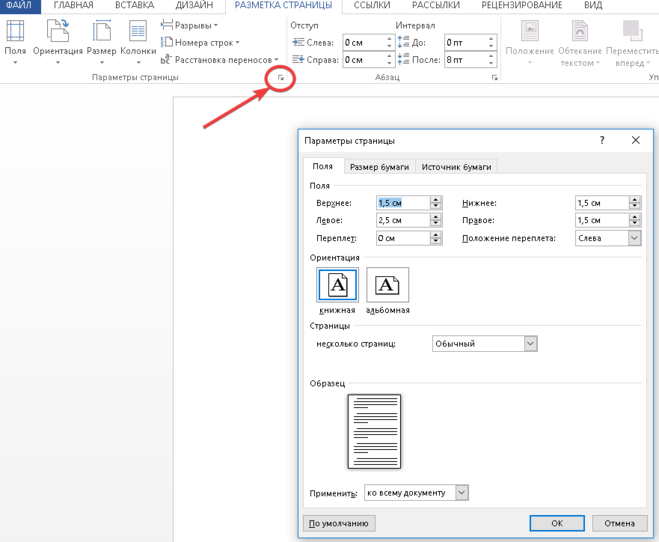Click the dialog help question mark

pyautogui.click(x=602, y=140)
